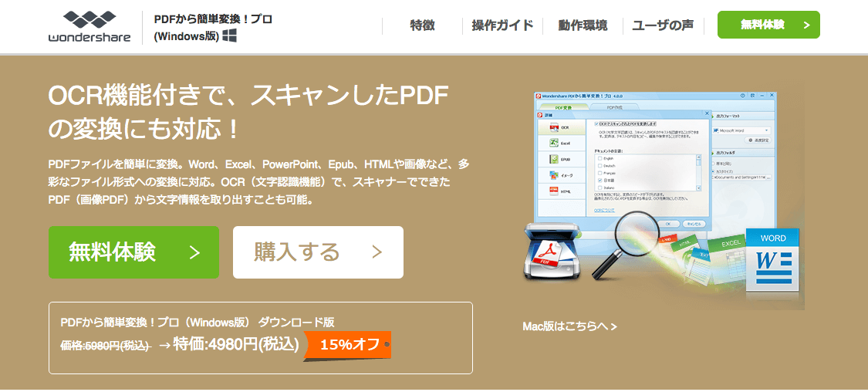Select イメージ item in the settings sidebar
Image resolution: width=868 pixels, height=392 pixels.
coord(562,175)
